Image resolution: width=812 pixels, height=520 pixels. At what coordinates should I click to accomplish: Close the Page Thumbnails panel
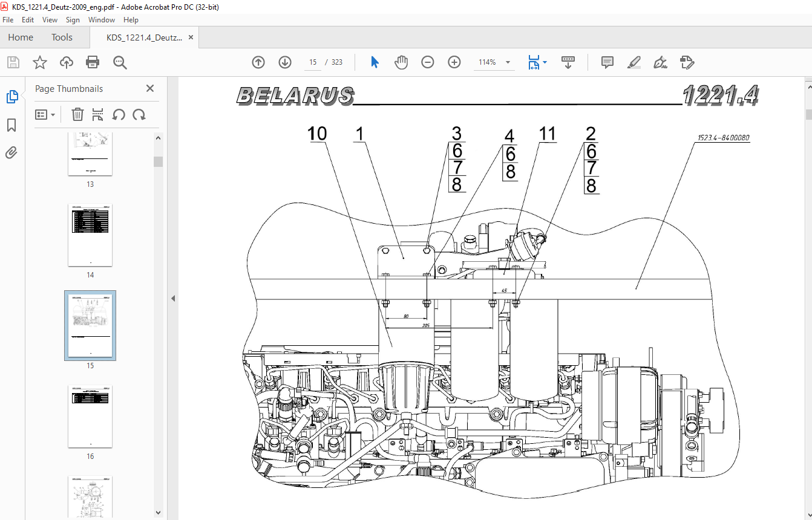tap(150, 88)
